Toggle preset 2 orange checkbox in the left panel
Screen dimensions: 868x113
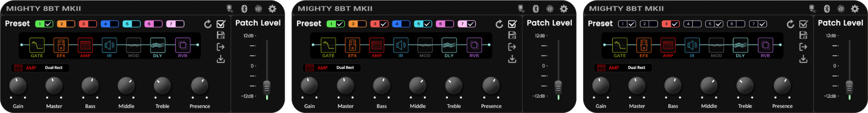tap(70, 24)
